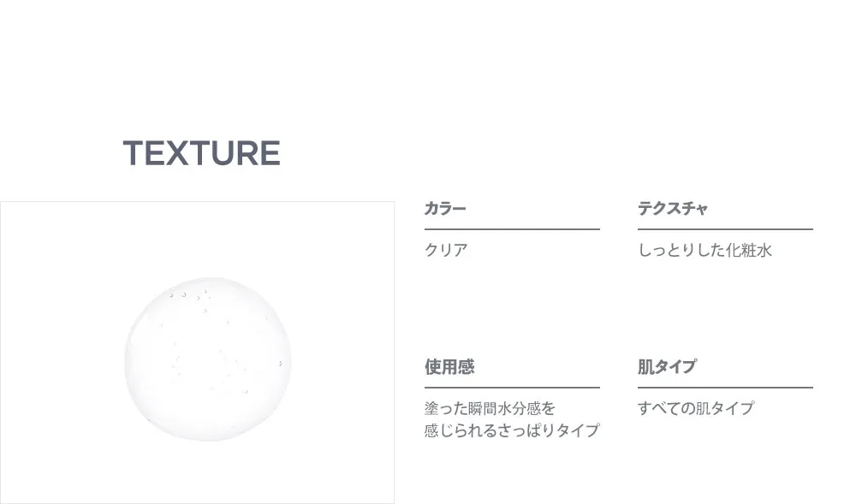Screen dimensions: 856x504
Task: Select the すべての肌タイプ text
Action: coord(696,408)
